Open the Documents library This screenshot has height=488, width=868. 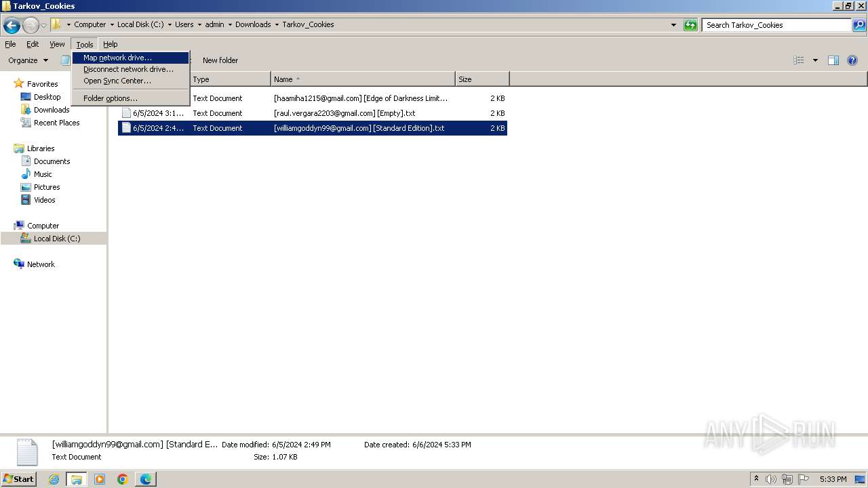coord(52,161)
